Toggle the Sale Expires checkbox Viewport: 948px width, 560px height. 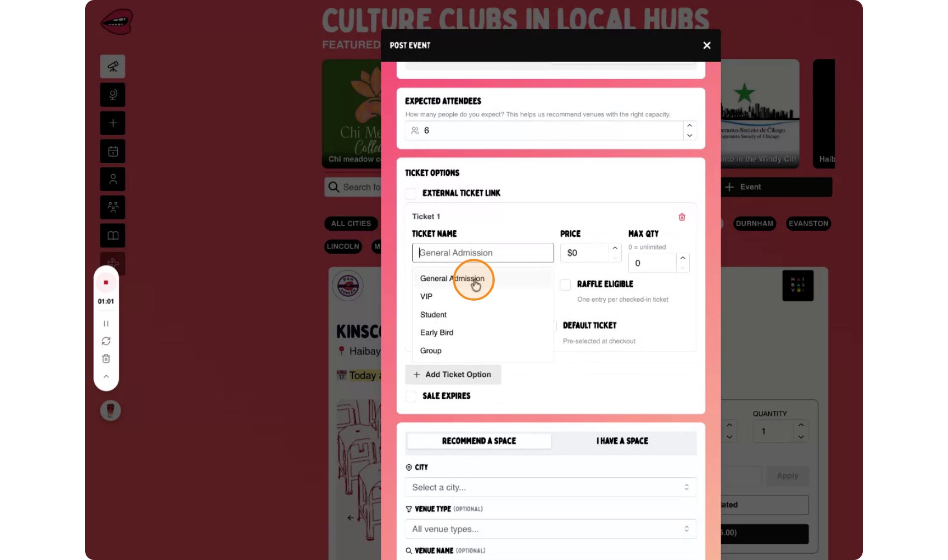(x=411, y=396)
